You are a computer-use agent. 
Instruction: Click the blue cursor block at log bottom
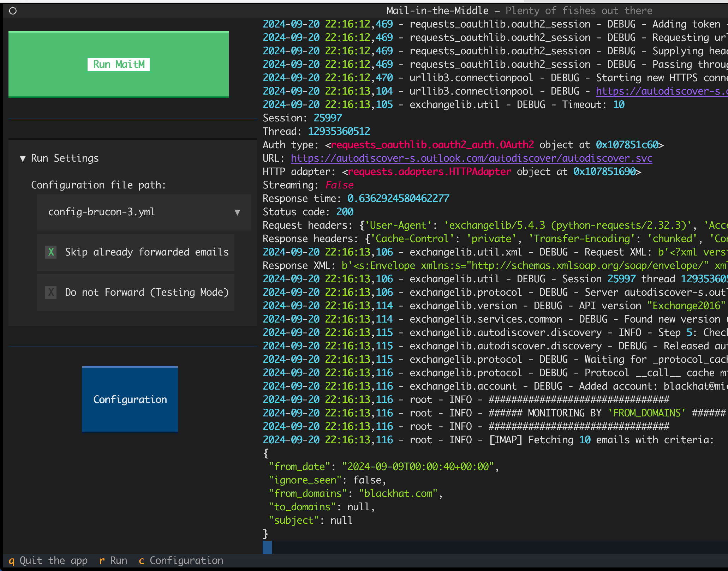click(267, 547)
